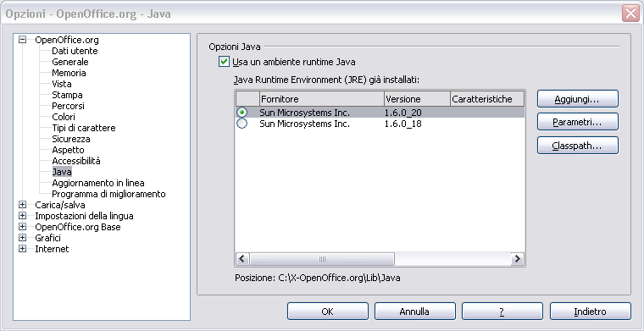Click the Indietro button
This screenshot has height=331, width=644.
[x=591, y=312]
